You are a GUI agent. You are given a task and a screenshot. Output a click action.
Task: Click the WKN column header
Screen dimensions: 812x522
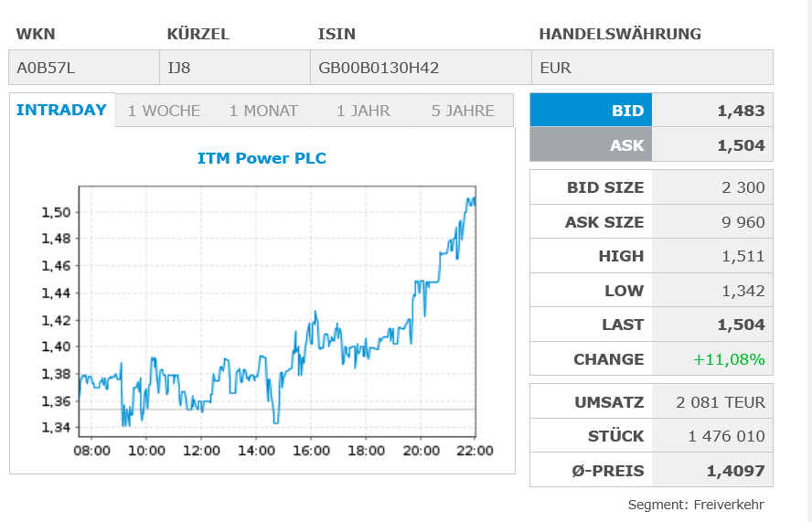[36, 34]
